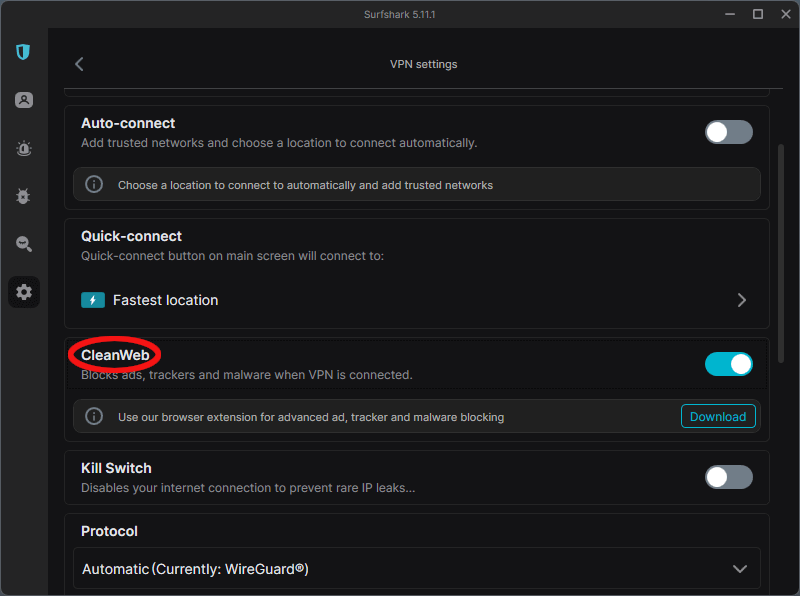The width and height of the screenshot is (800, 596).
Task: Click "Disables your internet connection" description
Action: click(248, 488)
